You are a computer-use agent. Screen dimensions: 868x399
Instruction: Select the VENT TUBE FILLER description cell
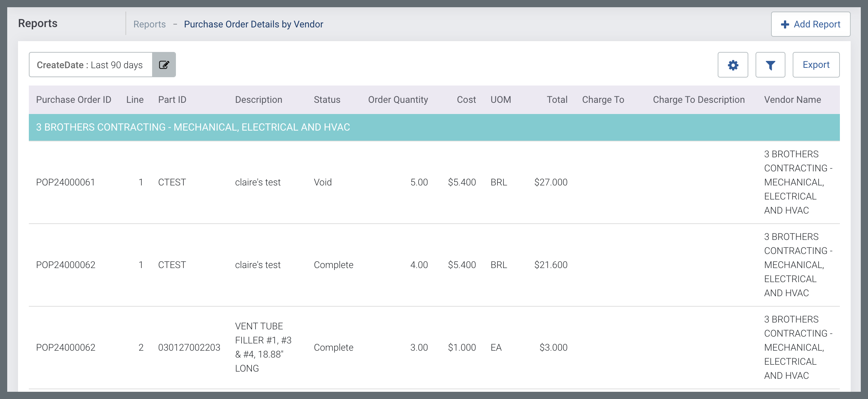(x=263, y=347)
